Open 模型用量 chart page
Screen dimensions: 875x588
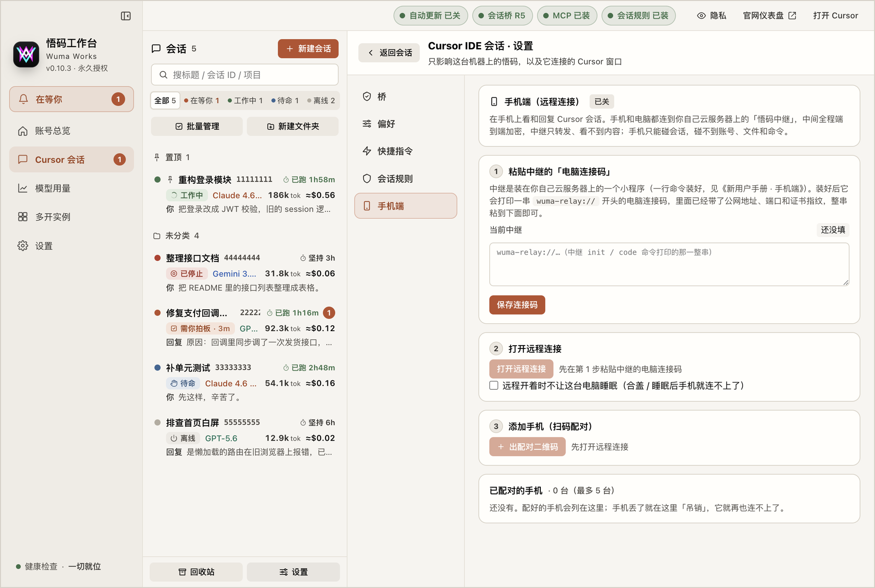pyautogui.click(x=71, y=188)
